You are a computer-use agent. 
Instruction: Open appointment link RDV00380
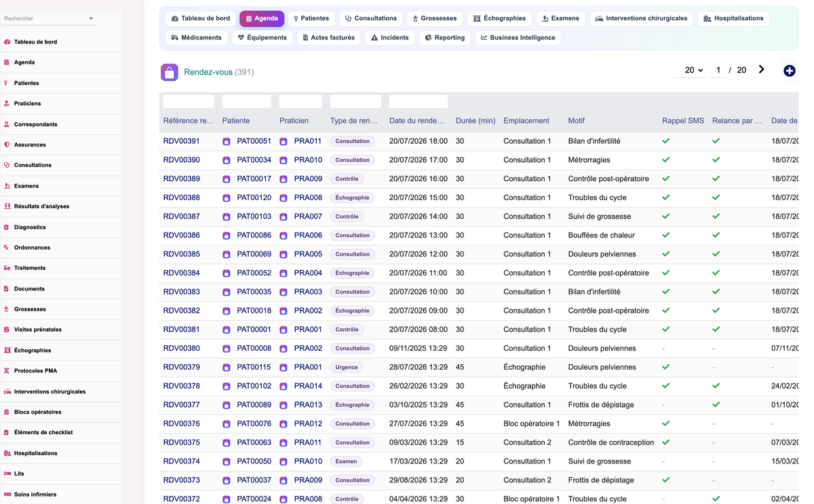click(x=181, y=348)
